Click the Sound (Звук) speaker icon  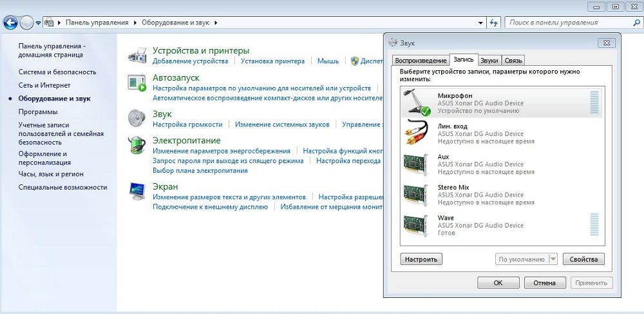[137, 118]
